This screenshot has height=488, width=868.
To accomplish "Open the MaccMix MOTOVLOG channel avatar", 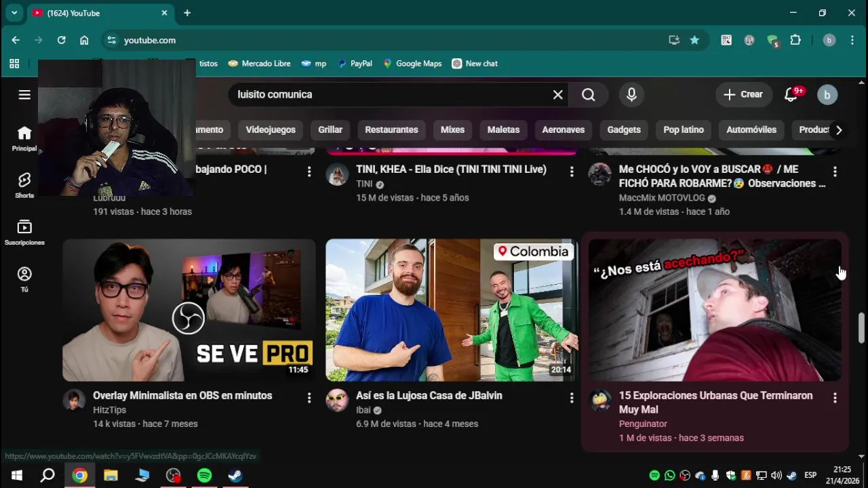I will [x=599, y=174].
